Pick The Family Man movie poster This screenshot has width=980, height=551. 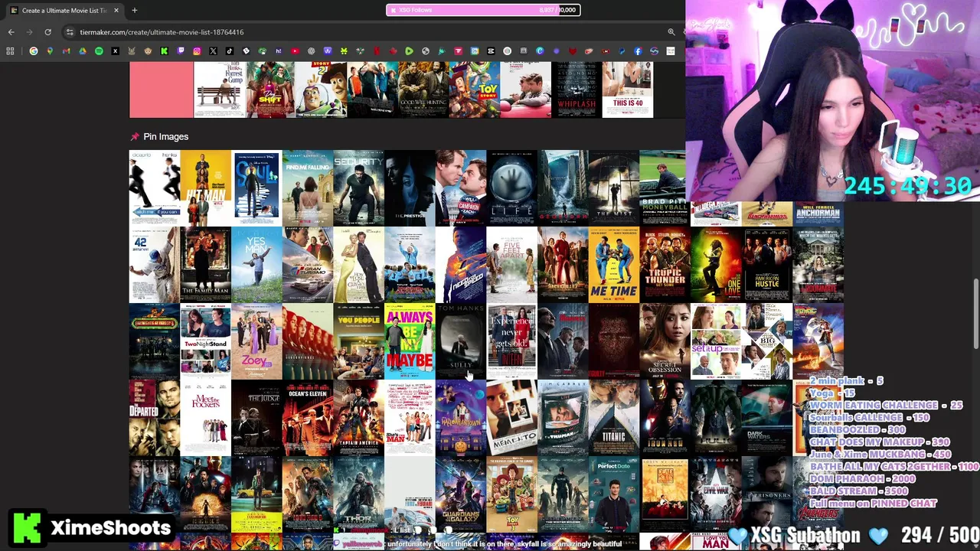pos(205,265)
